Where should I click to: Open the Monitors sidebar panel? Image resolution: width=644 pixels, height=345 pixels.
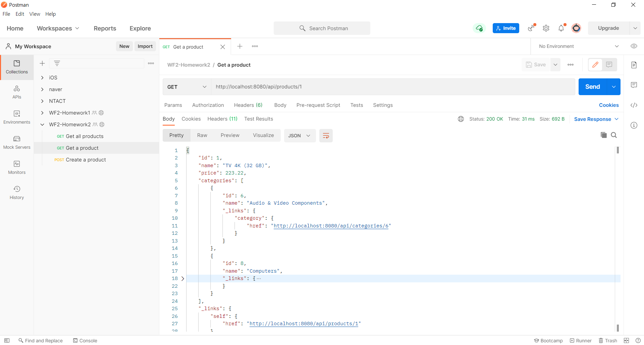click(17, 167)
